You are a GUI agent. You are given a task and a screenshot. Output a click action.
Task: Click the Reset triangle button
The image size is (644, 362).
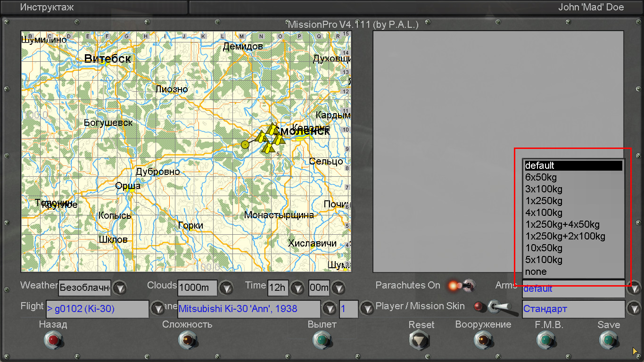coord(419,340)
